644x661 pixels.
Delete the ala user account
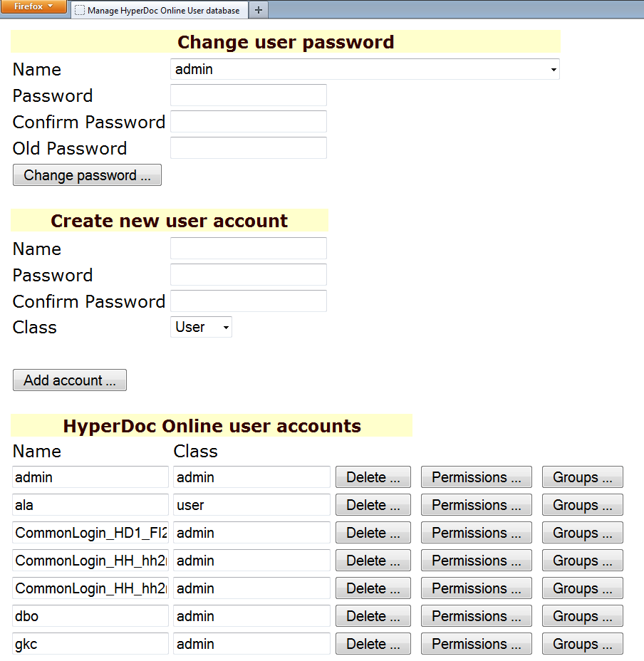373,505
